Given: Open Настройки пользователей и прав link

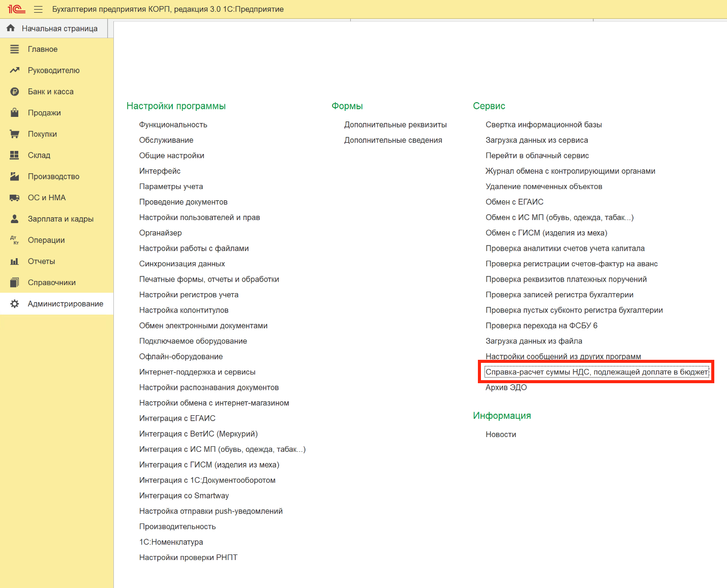Looking at the screenshot, I should 199,218.
